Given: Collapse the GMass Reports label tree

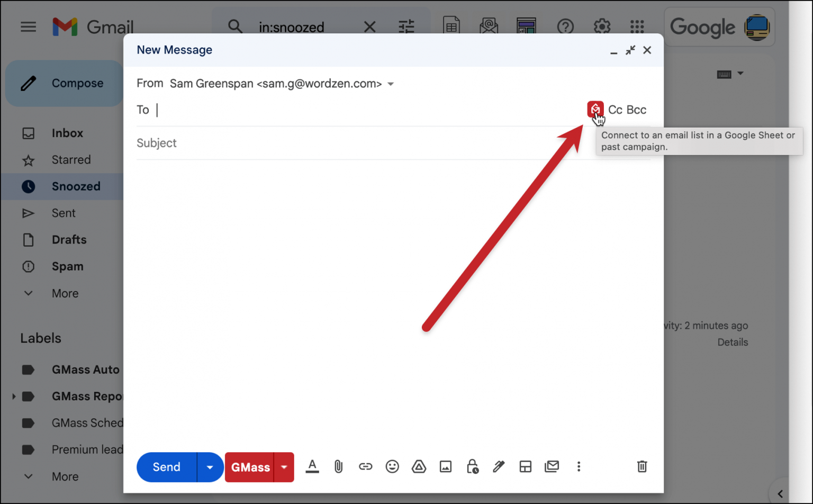Looking at the screenshot, I should [x=13, y=396].
